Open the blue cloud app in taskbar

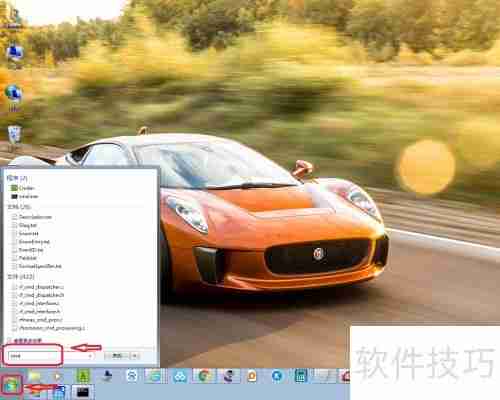click(x=180, y=377)
